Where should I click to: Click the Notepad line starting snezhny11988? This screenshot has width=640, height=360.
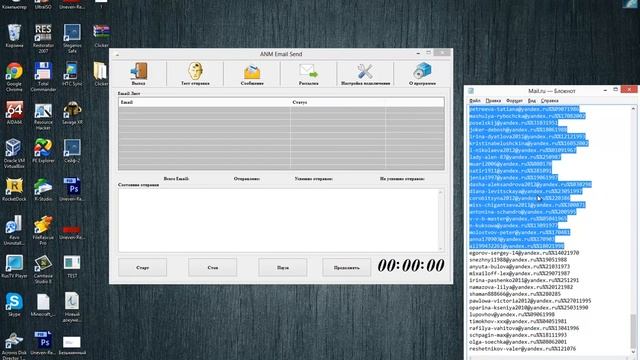tap(518, 260)
